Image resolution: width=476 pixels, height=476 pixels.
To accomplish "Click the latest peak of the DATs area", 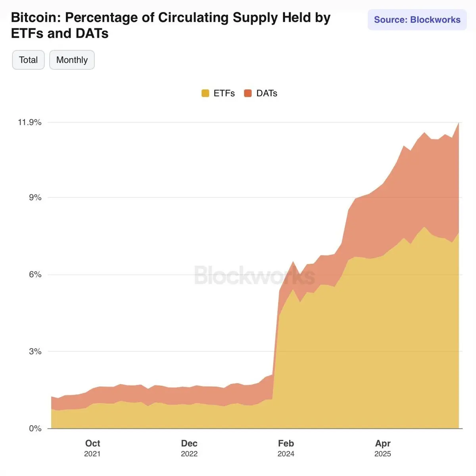I will [459, 124].
